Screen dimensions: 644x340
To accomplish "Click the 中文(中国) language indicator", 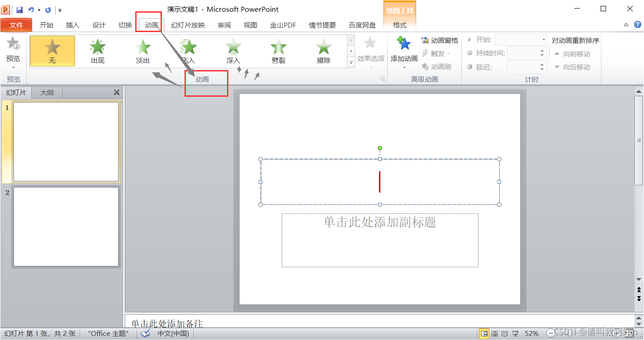I will coord(173,334).
